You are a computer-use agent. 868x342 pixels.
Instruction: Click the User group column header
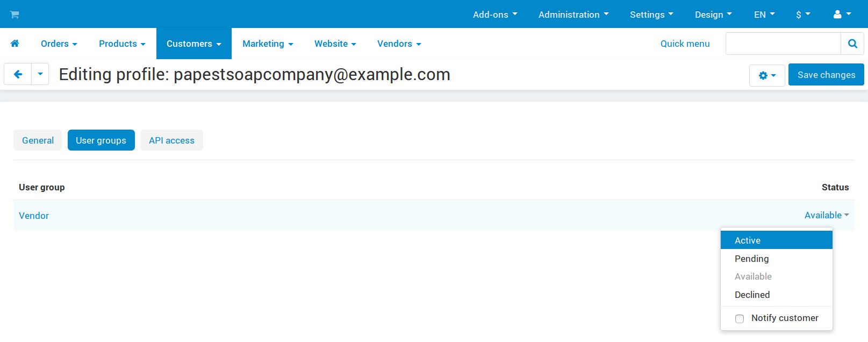(42, 187)
